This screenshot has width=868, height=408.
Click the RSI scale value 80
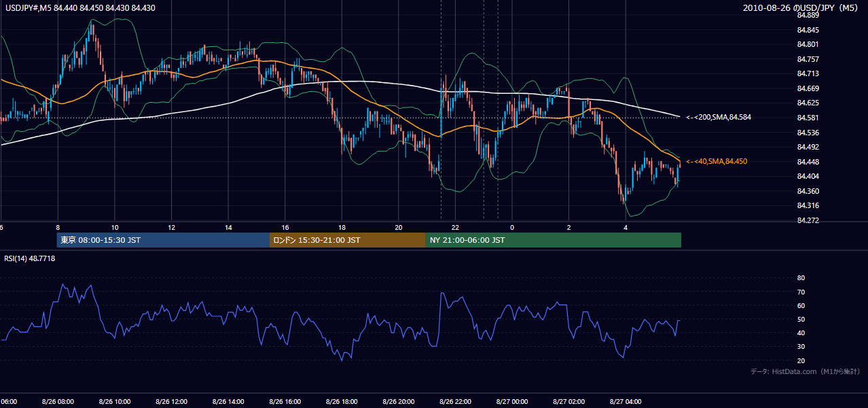point(801,278)
